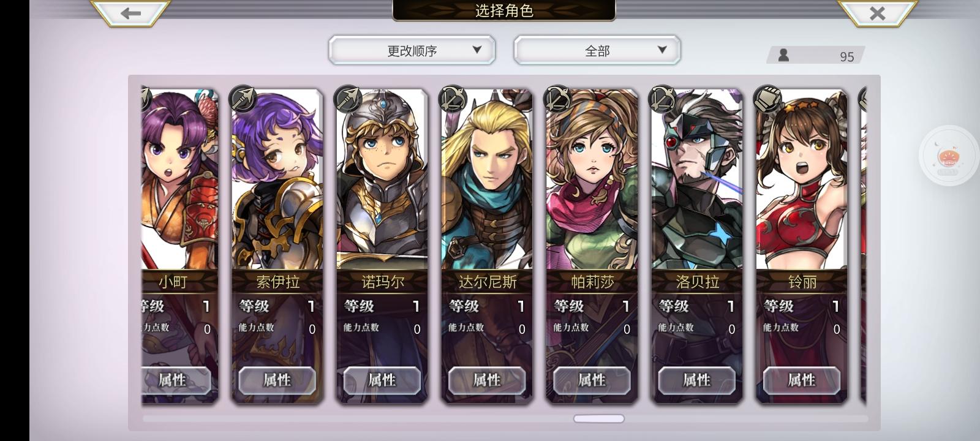Open 属性 for 索伊拉
Image resolution: width=980 pixels, height=441 pixels.
pos(277,380)
